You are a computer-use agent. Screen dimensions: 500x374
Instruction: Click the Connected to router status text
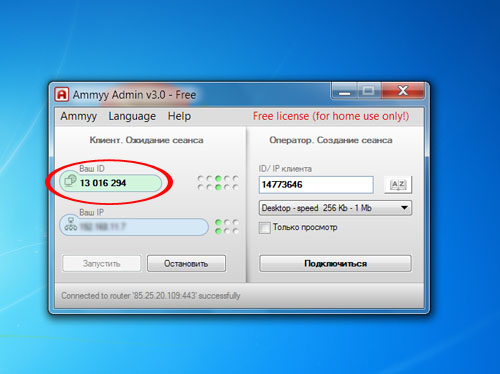coord(151,296)
